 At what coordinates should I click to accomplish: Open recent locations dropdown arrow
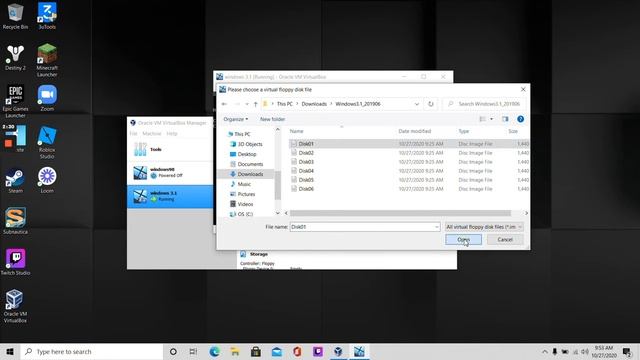(247, 104)
